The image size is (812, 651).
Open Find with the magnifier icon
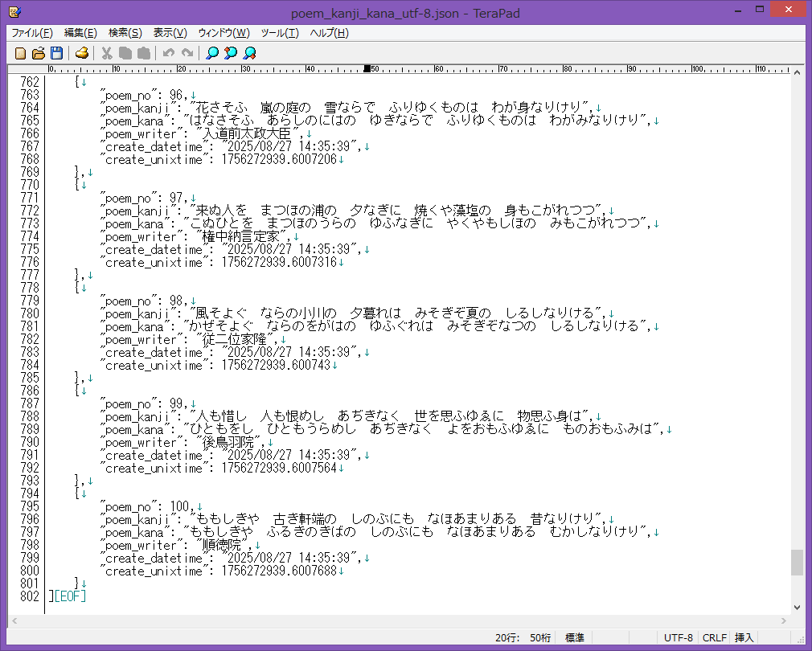(x=212, y=53)
